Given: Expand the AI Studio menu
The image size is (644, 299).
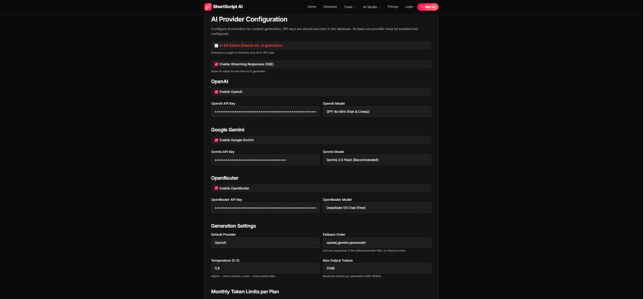Looking at the screenshot, I should [371, 7].
